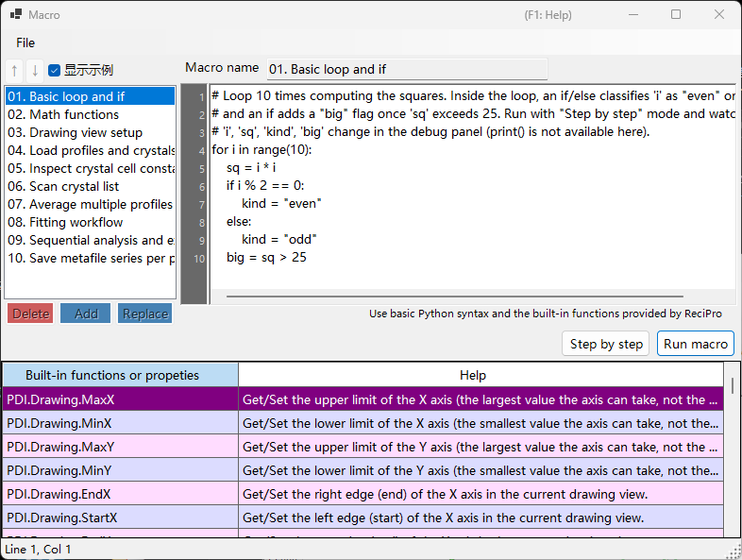Select macro 06. Scan crystal list
This screenshot has height=560, width=742.
pos(91,186)
